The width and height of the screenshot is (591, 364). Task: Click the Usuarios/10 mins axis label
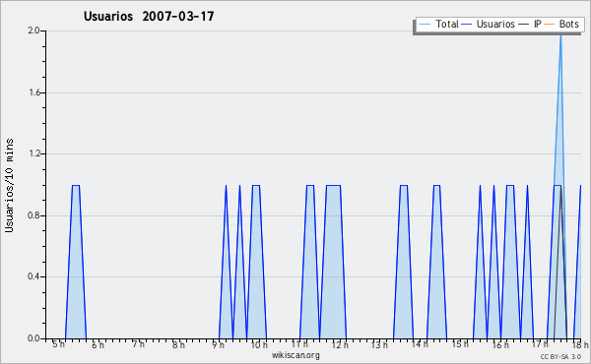(x=9, y=185)
